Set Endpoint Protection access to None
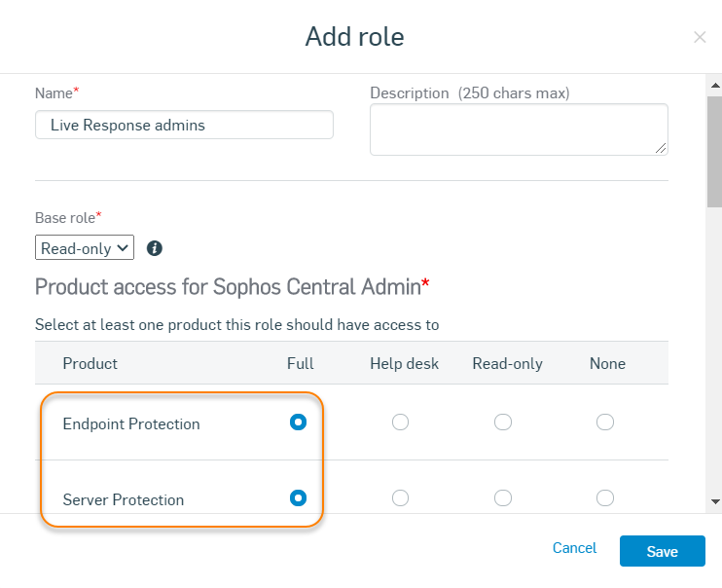722x588 pixels. click(x=605, y=422)
